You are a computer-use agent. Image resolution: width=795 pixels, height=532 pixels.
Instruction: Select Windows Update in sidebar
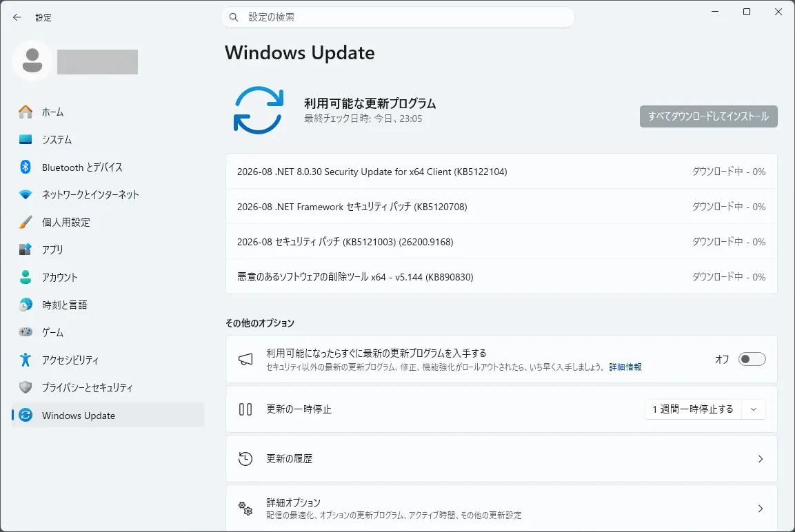[x=108, y=415]
